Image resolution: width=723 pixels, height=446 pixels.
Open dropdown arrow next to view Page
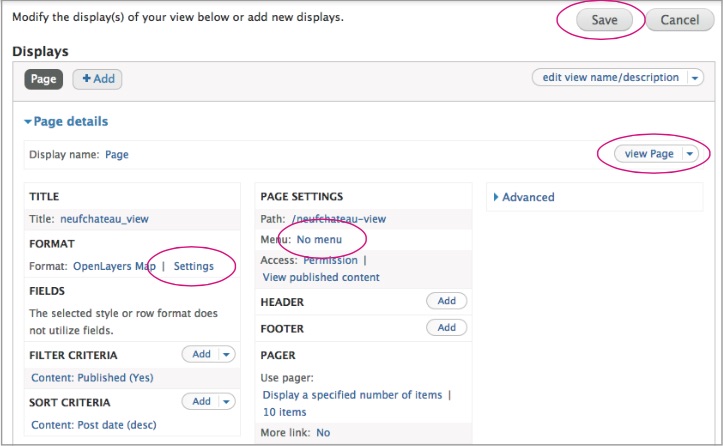pos(690,154)
